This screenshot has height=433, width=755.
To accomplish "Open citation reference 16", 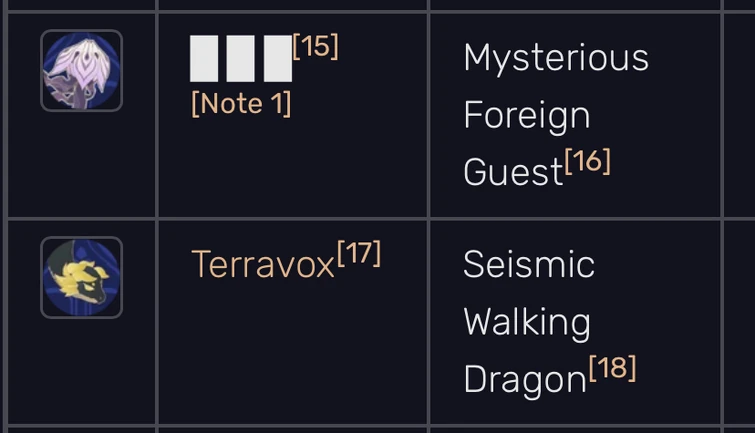I will (x=588, y=161).
